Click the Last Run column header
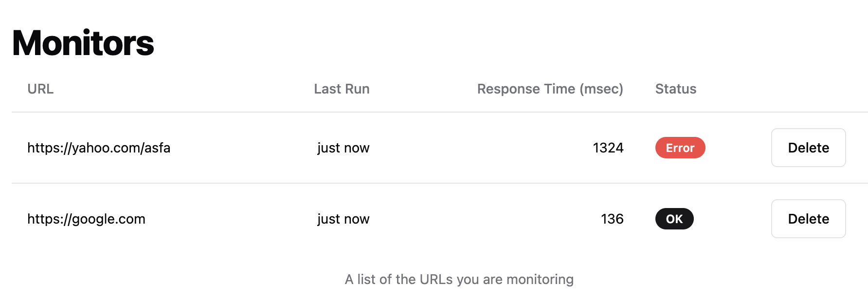Viewport: 868px width, 304px height. (342, 89)
